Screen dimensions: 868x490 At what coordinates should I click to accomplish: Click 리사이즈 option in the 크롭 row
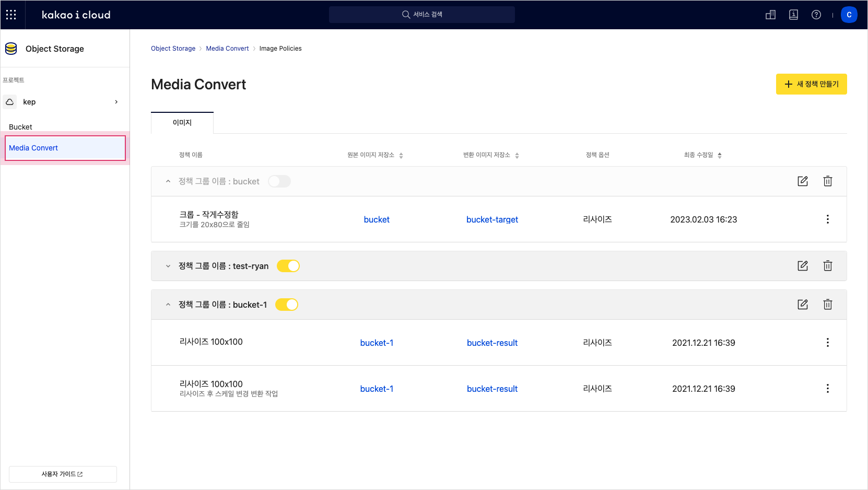pyautogui.click(x=597, y=220)
